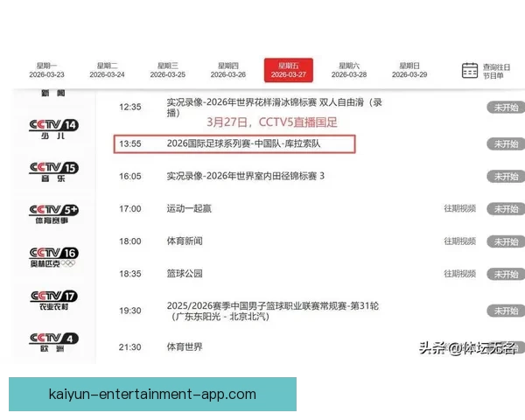Click program title 篮球公园

tap(185, 274)
